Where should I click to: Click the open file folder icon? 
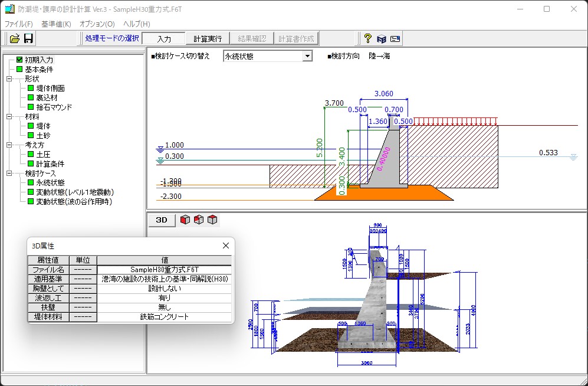coord(15,38)
